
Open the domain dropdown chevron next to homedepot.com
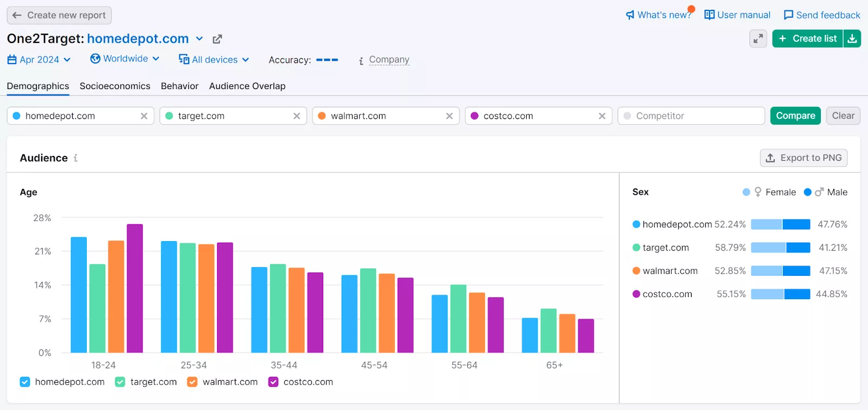tap(199, 39)
